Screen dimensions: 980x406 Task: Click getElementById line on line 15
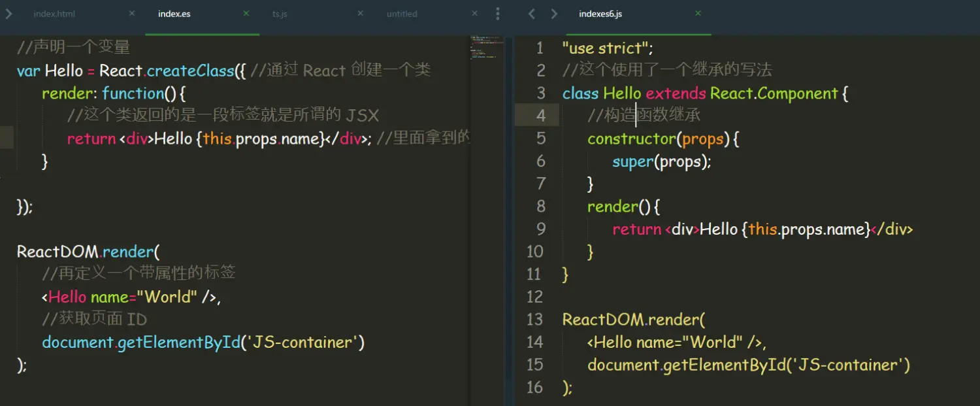pos(749,365)
